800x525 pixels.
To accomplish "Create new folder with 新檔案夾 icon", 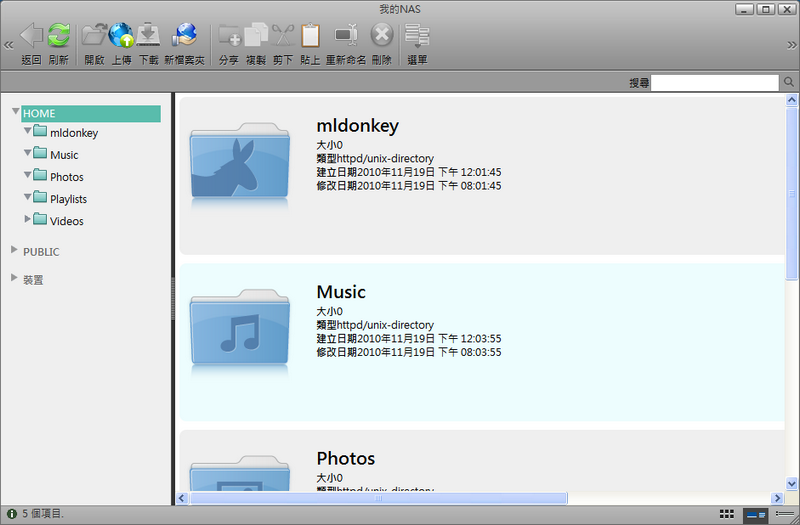I will [184, 36].
